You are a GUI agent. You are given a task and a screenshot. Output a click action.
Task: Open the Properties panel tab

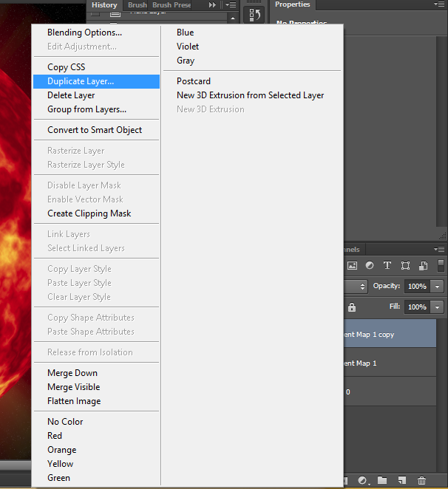click(292, 4)
